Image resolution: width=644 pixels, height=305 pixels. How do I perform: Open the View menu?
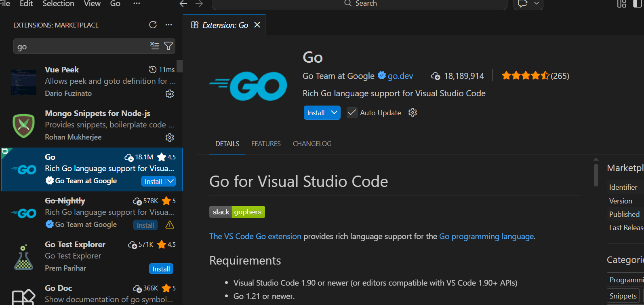coord(92,4)
